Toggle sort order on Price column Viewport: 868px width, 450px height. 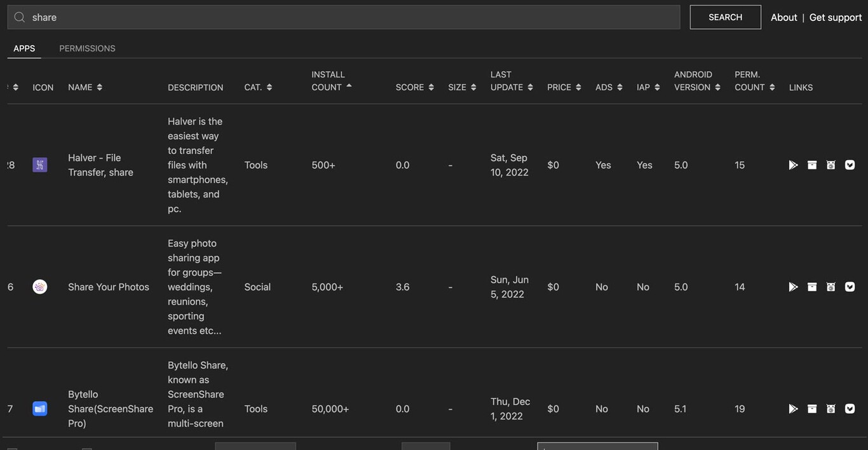tap(564, 88)
